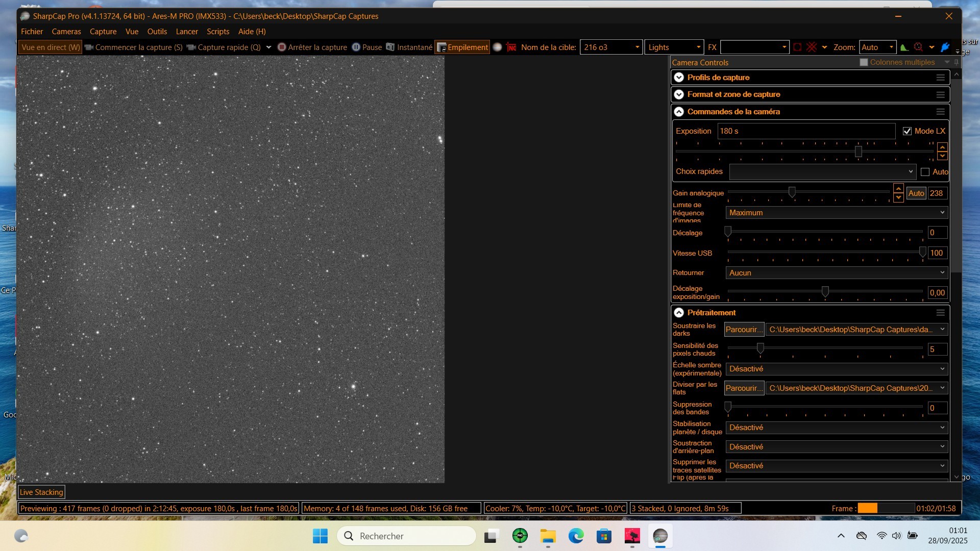Toggle the Mode LX checkbox
980x551 pixels.
(x=907, y=131)
